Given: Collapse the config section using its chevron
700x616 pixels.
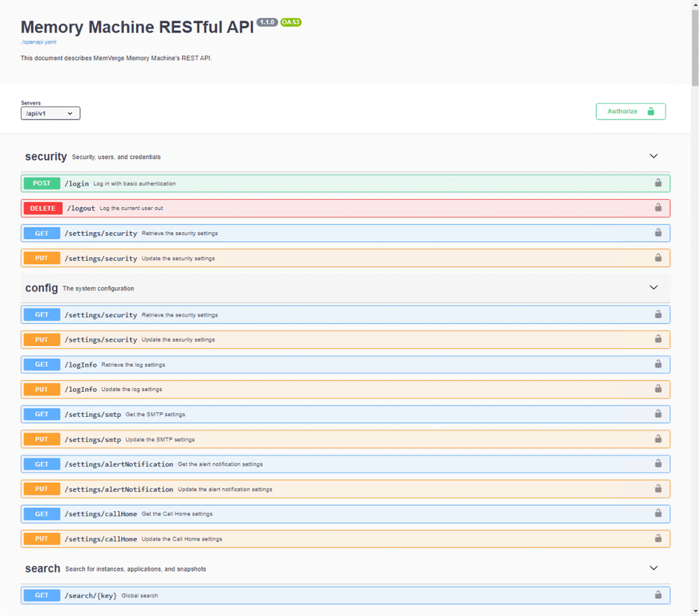Looking at the screenshot, I should click(x=653, y=287).
